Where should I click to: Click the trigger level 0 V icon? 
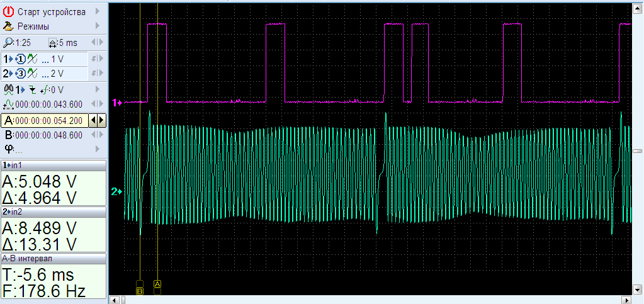43,89
